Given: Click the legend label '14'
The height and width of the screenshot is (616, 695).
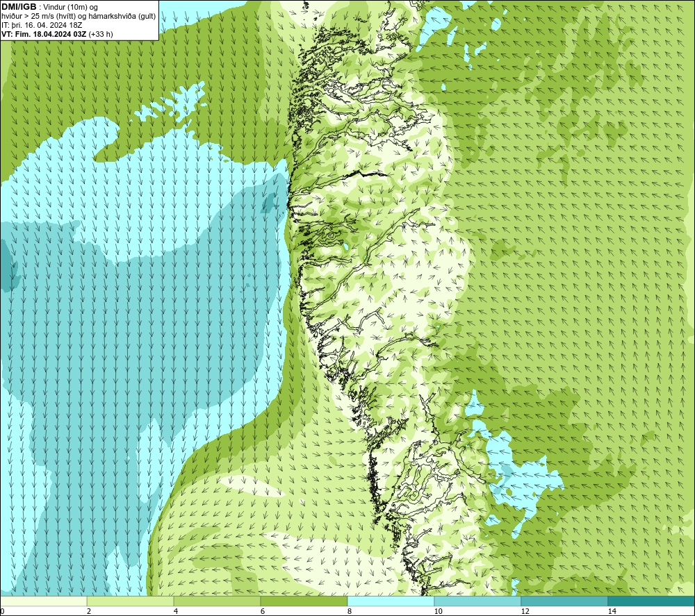Looking at the screenshot, I should point(612,611).
